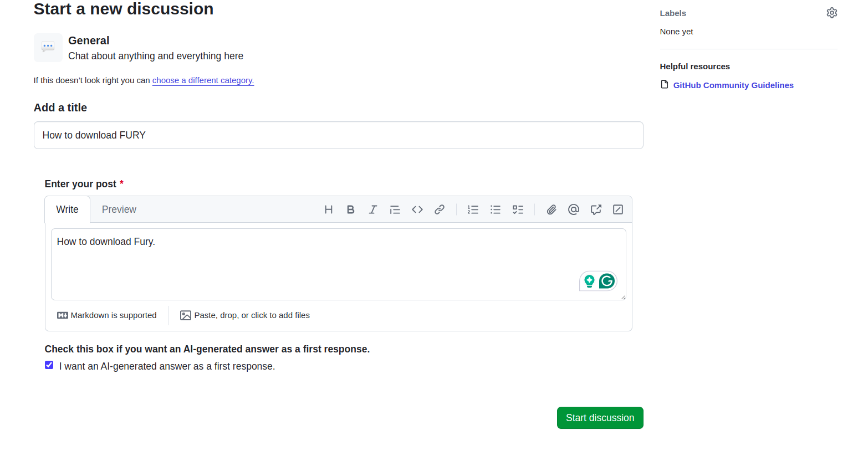This screenshot has width=868, height=476.
Task: Switch to the Write tab
Action: 68,209
